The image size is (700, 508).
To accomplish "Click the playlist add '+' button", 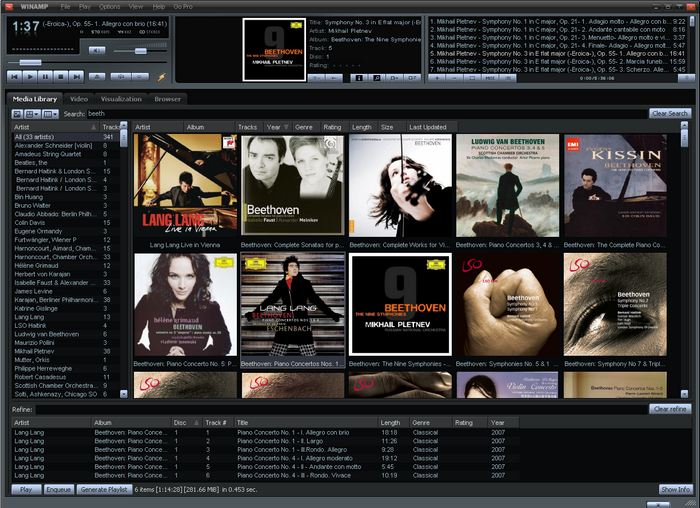I will pyautogui.click(x=437, y=78).
